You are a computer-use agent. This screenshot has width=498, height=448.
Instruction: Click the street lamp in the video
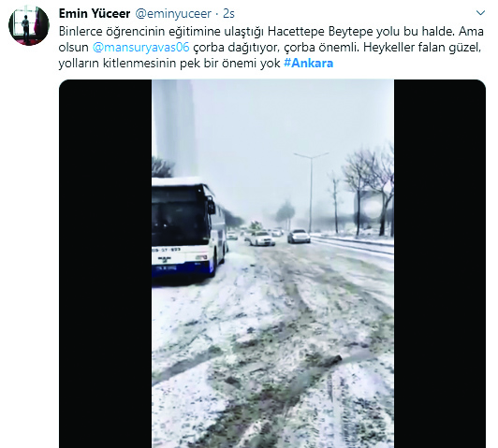pyautogui.click(x=311, y=192)
